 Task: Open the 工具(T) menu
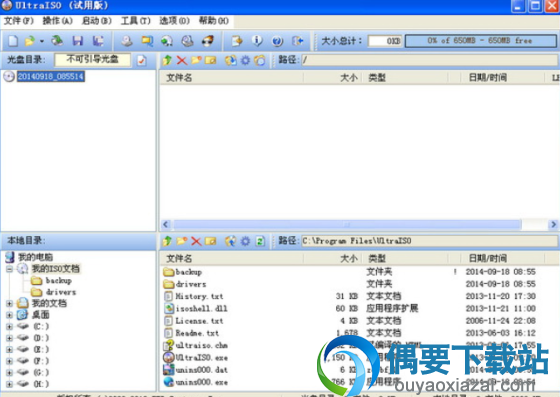pos(136,21)
